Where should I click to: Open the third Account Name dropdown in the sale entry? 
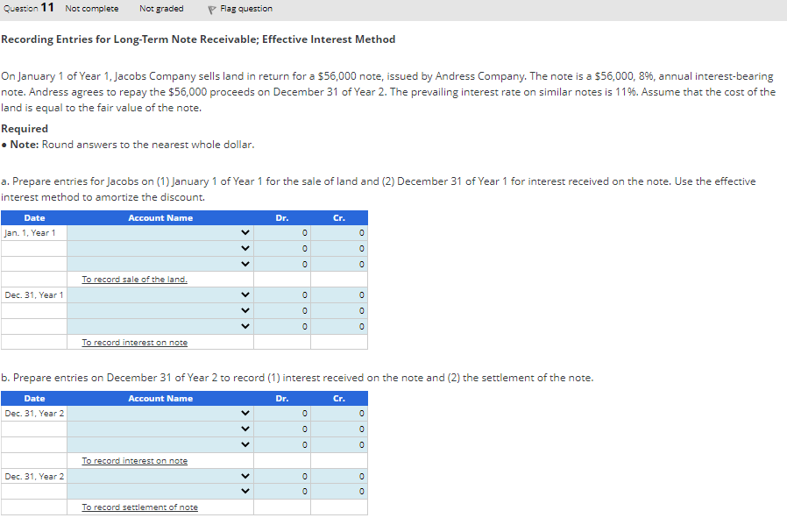pyautogui.click(x=245, y=264)
